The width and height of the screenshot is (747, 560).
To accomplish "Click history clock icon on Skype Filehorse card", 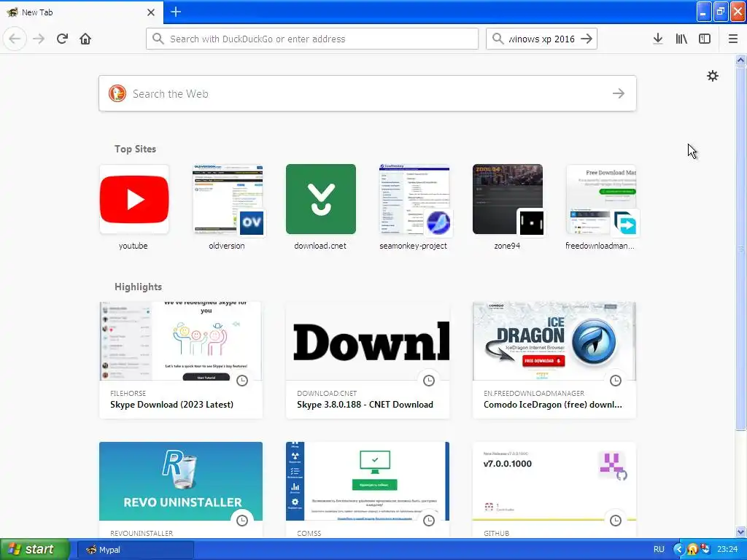I will 242,381.
